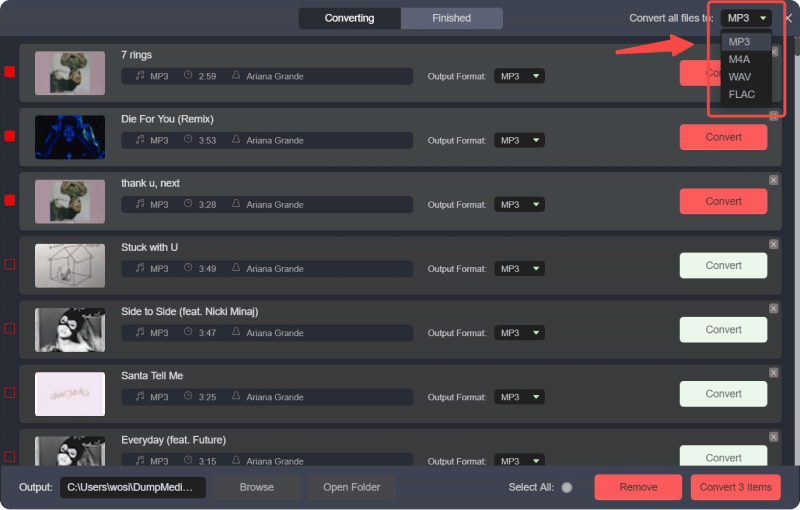Choose M4A in the format list

coord(745,59)
